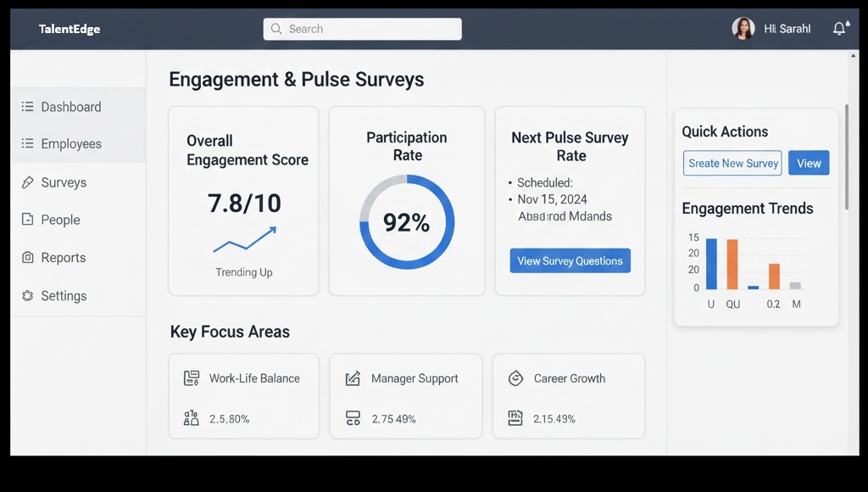Click the Reports icon in sidebar
This screenshot has height=492, width=868.
click(x=27, y=258)
